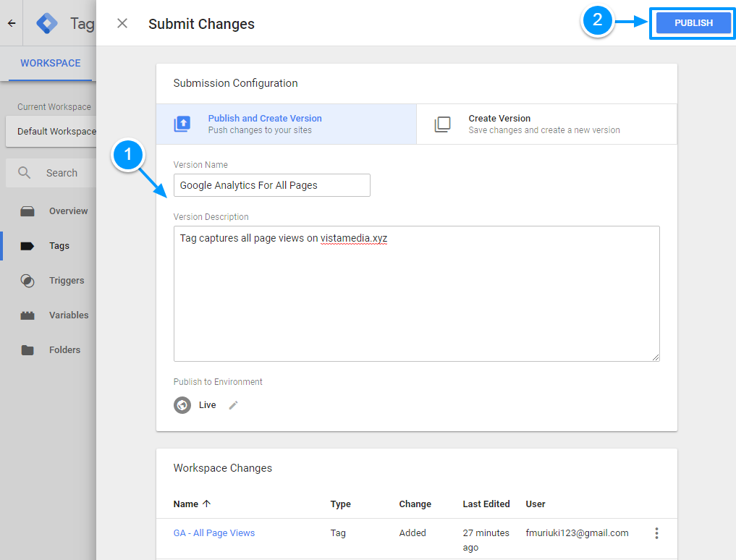Viewport: 736px width, 560px height.
Task: Click the back arrow icon
Action: (x=12, y=23)
